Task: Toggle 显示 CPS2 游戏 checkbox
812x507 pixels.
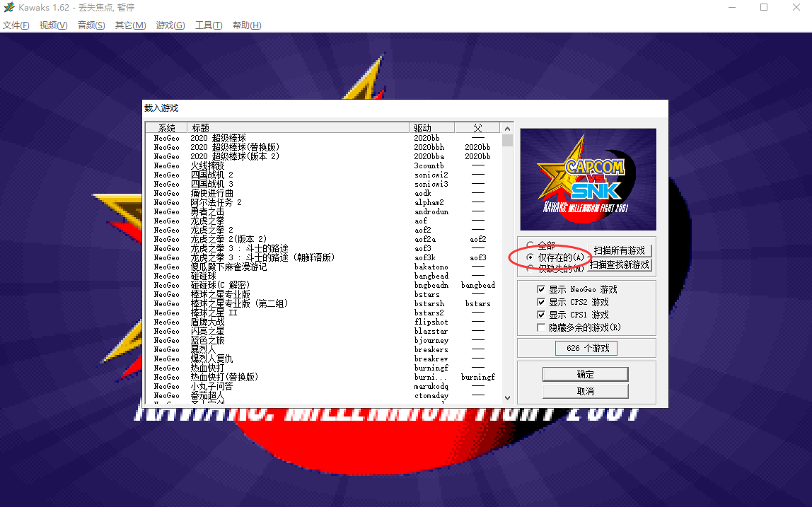Action: (541, 302)
